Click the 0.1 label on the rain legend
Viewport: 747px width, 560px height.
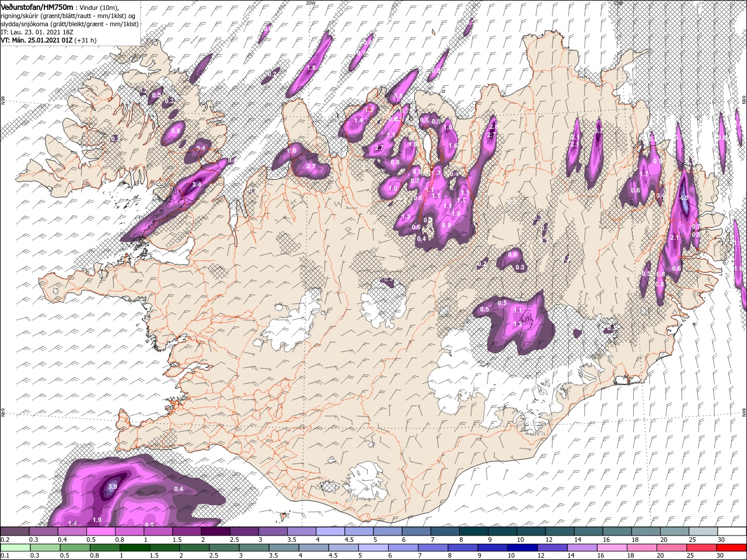pyautogui.click(x=4, y=556)
